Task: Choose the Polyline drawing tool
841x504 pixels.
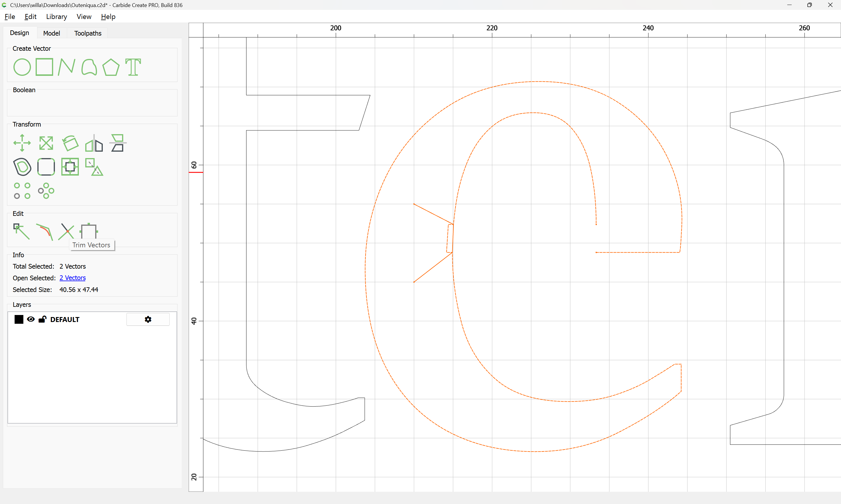Action: tap(66, 67)
